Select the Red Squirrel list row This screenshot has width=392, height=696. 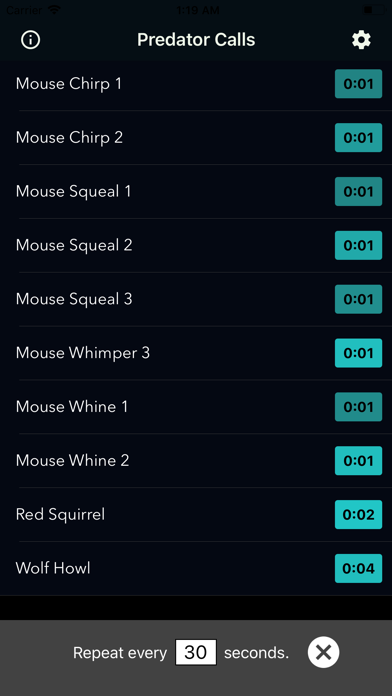(196, 514)
